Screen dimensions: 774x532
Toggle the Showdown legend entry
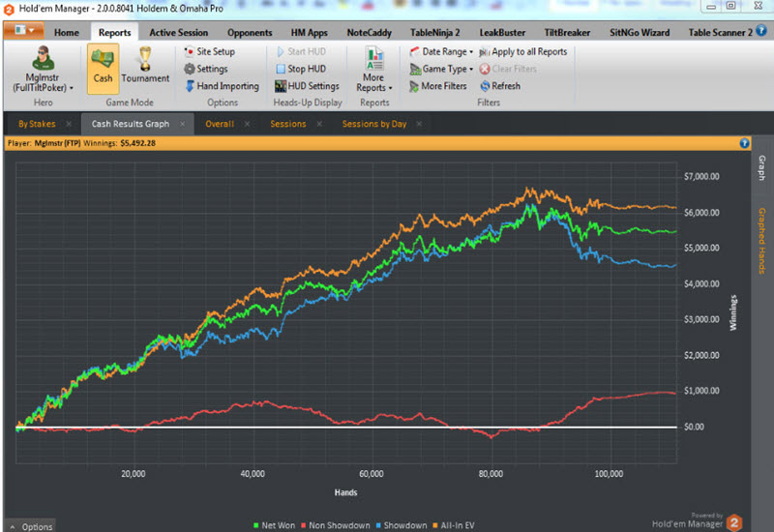pos(402,525)
